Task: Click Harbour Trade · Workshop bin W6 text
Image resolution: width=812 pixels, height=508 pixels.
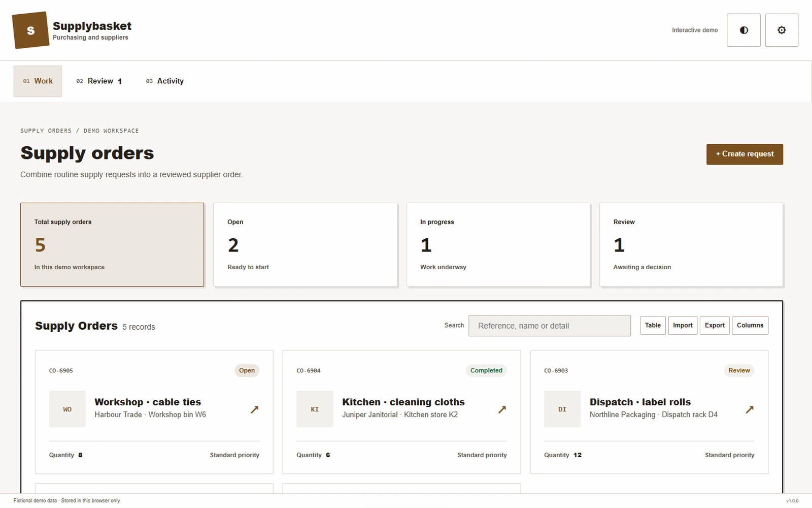Action: tap(150, 415)
